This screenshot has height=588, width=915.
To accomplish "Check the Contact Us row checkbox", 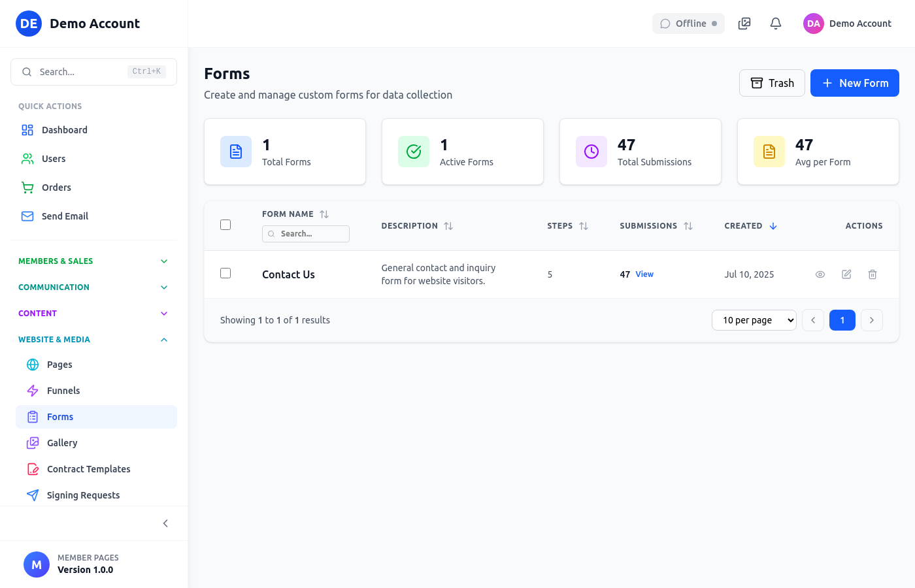I will click(x=225, y=272).
